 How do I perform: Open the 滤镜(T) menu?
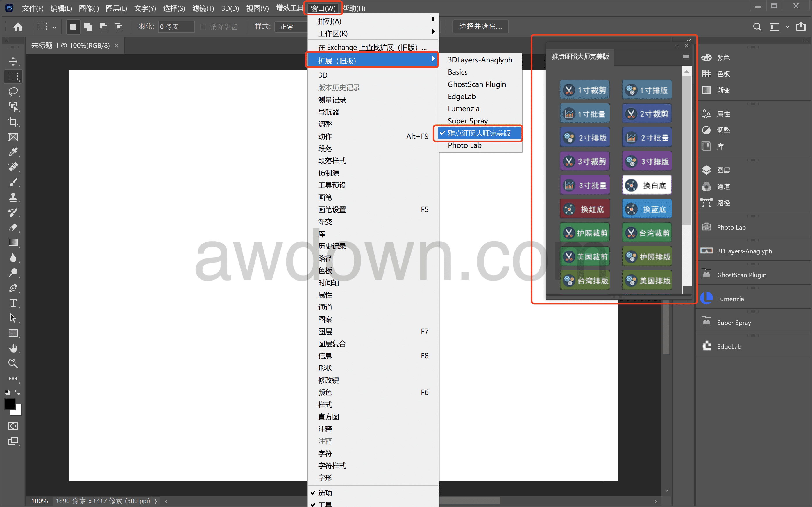[203, 8]
